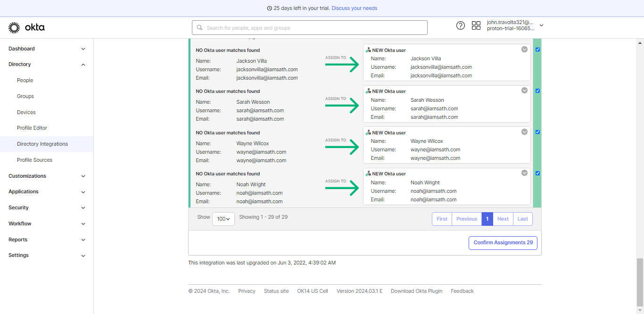Click Confirm Assignments 29 button
Viewport: 644px width, 314px height.
(x=503, y=243)
